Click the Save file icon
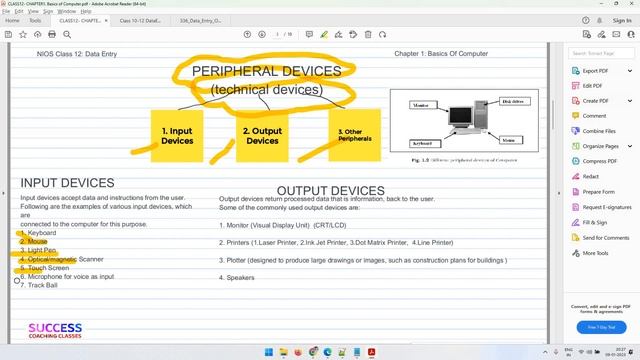Image resolution: width=640 pixels, height=360 pixels. (x=8, y=35)
